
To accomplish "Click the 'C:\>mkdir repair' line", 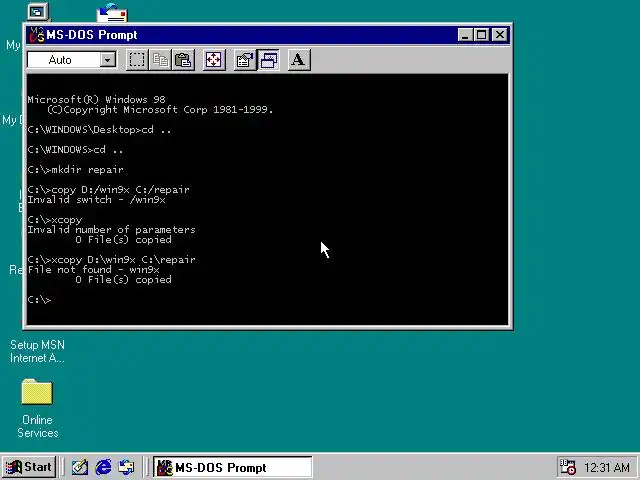I will coord(76,169).
